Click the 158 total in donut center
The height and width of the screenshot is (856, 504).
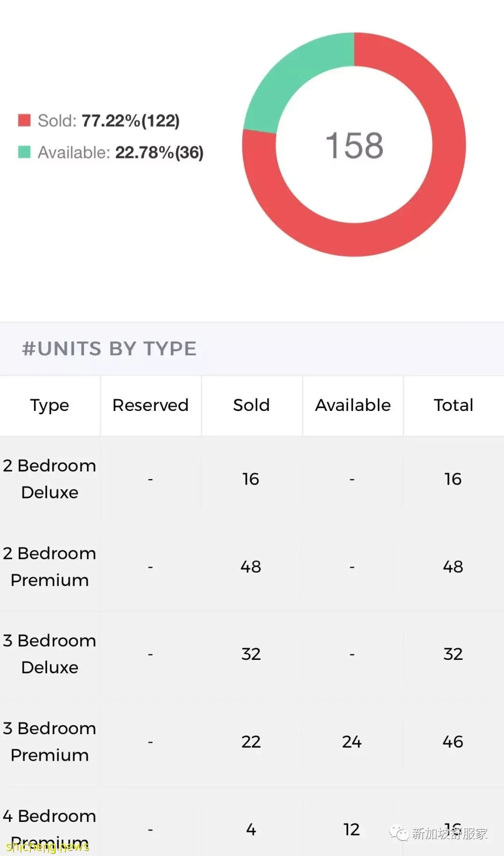354,145
